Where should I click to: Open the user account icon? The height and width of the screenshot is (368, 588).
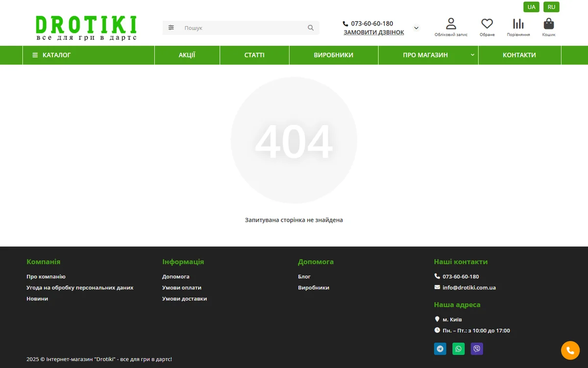451,24
